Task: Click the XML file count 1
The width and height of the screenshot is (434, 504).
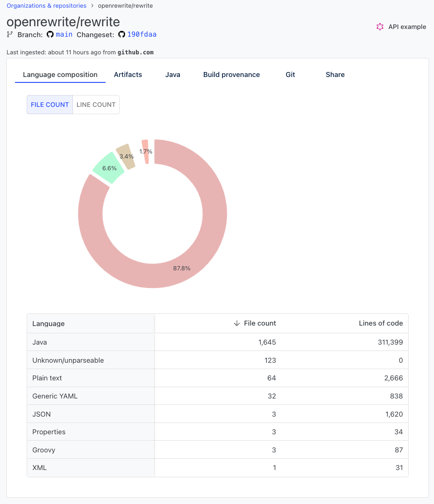Action: 275,468
